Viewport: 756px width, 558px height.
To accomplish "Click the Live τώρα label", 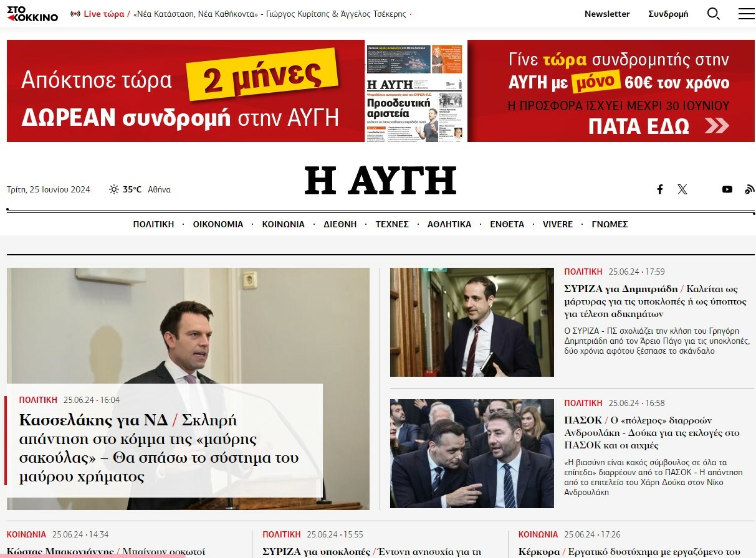I will [104, 14].
